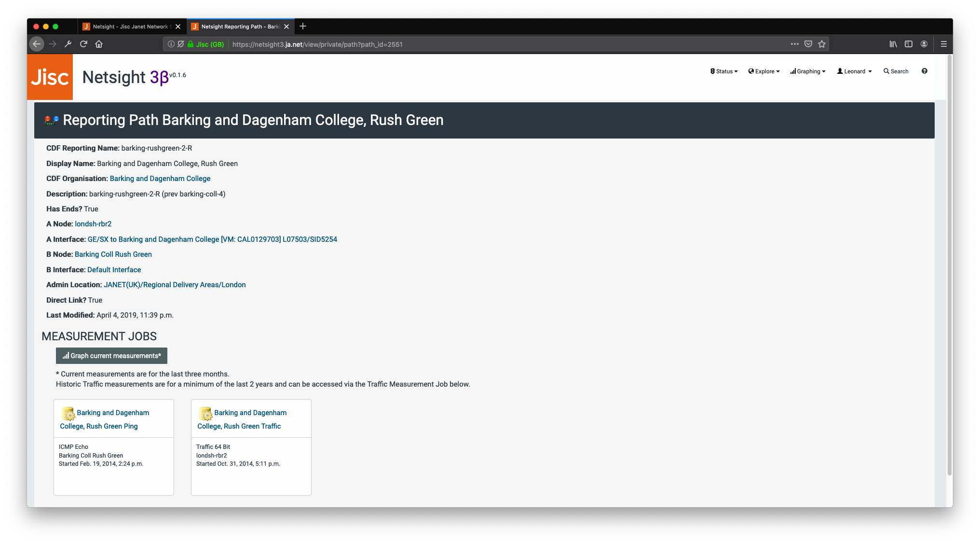Screen dimensions: 980x543
Task: Open the browser Library icon
Action: [893, 44]
